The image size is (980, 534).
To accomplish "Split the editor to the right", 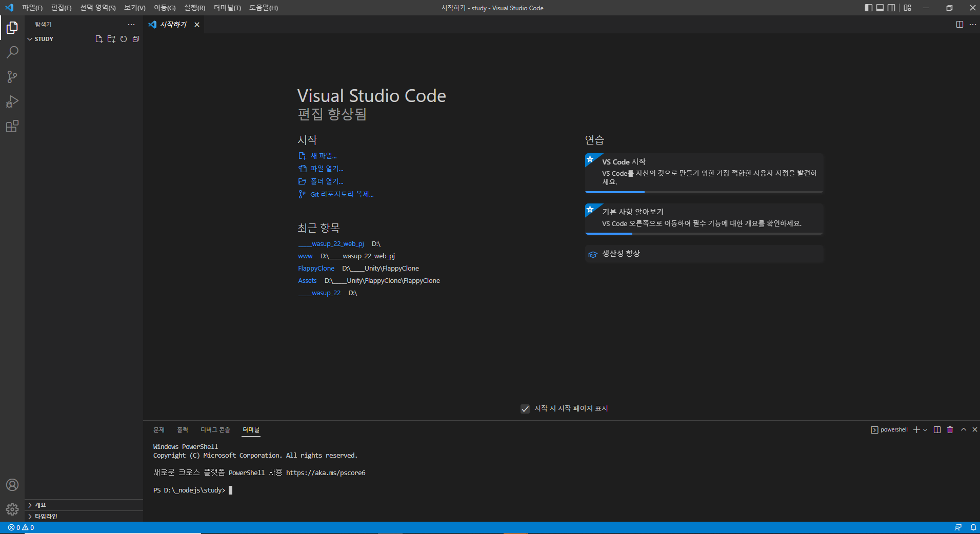I will coord(959,25).
